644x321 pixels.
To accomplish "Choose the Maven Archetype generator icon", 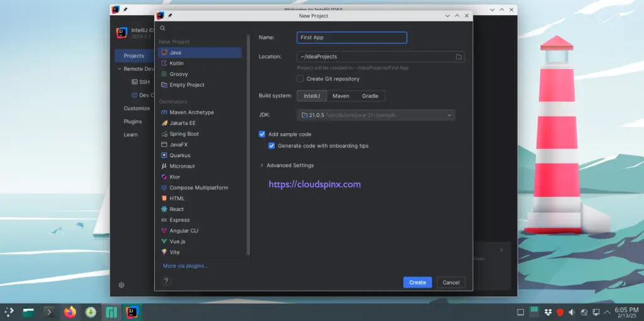I will tap(164, 112).
